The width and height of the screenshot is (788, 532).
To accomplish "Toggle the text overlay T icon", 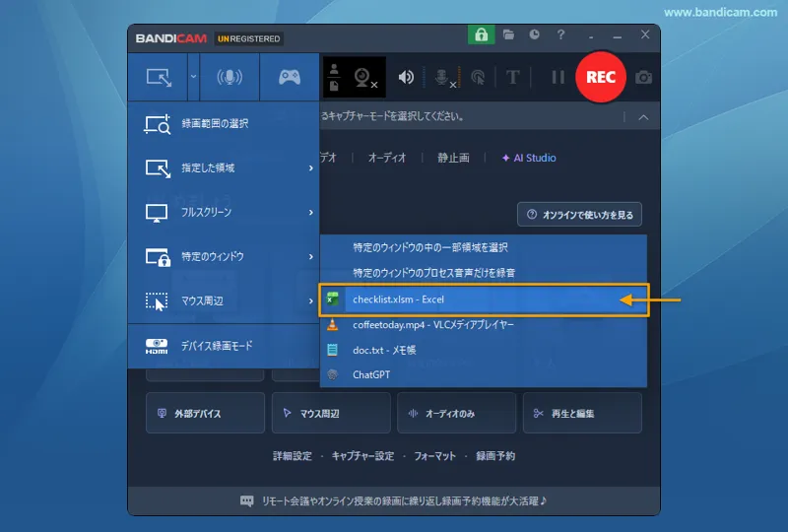I will 512,78.
